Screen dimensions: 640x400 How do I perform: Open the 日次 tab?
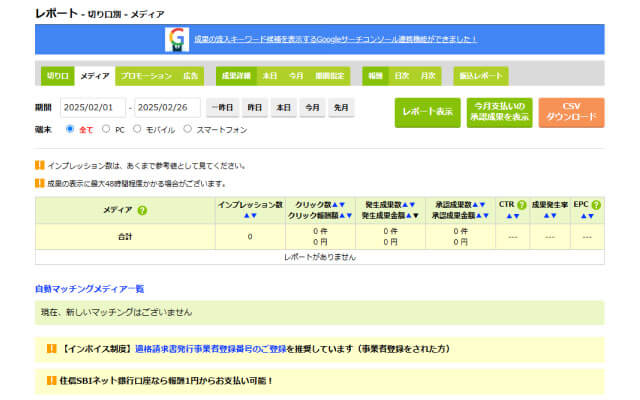[402, 76]
